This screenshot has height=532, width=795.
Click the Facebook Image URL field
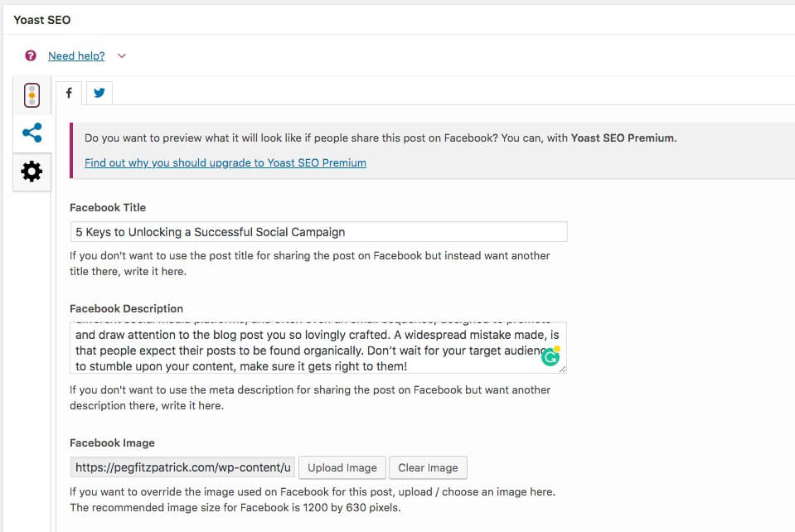[182, 467]
